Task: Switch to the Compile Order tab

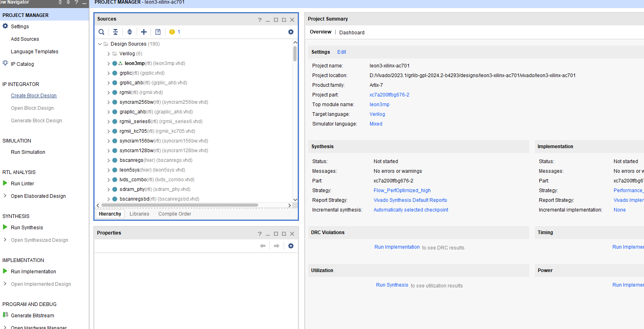Action: coord(175,214)
